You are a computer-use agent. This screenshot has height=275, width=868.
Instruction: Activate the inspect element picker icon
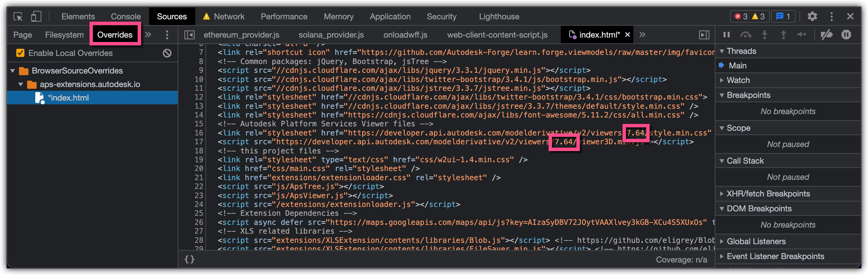point(18,17)
